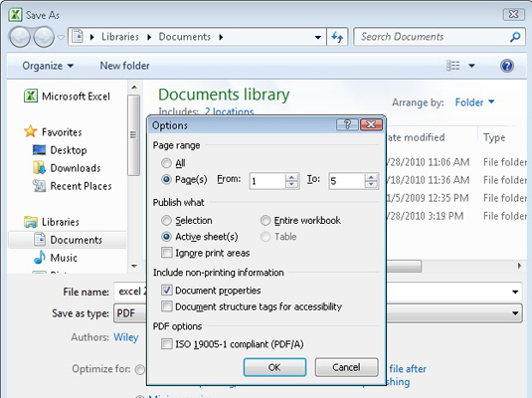Screen dimensions: 532x398
Task: Click Libraries in the address breadcrumb
Action: coord(120,37)
